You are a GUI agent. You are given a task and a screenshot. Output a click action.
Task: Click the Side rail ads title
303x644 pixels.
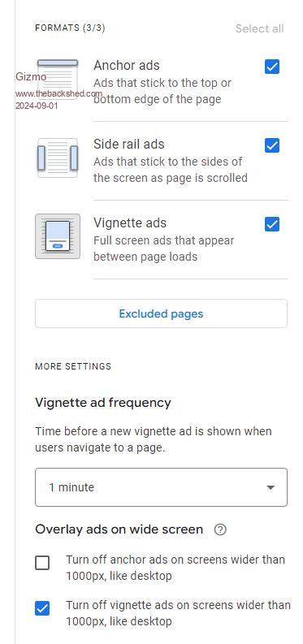pos(129,145)
